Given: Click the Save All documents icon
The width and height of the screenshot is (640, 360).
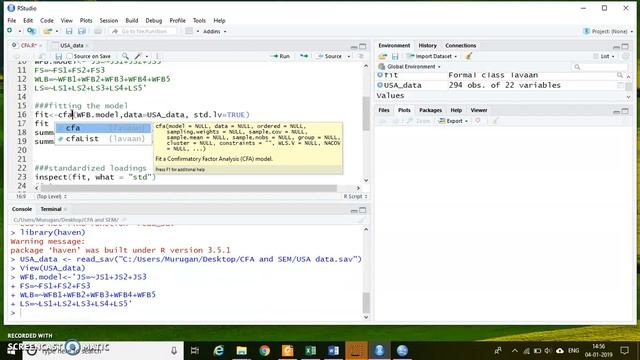Looking at the screenshot, I should click(82, 31).
